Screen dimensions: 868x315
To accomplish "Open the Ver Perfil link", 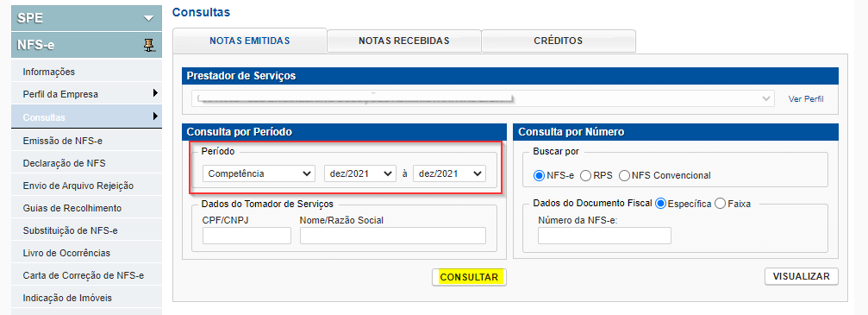I will tap(806, 99).
